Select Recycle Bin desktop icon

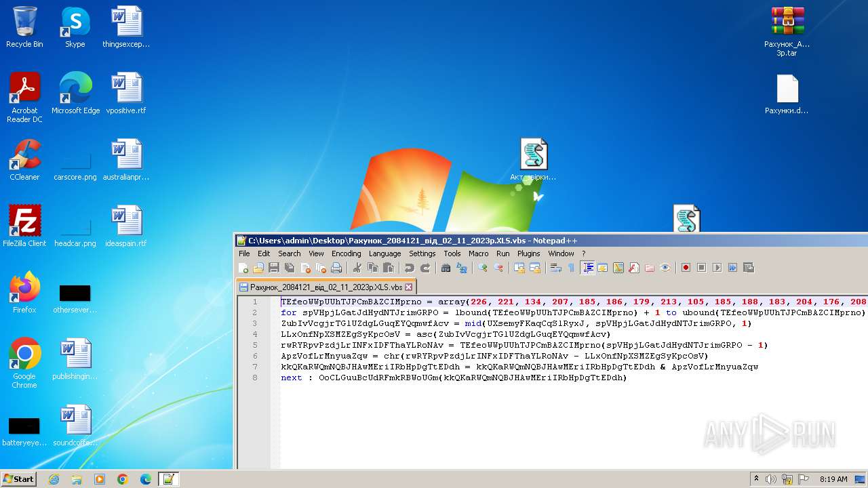tap(24, 27)
